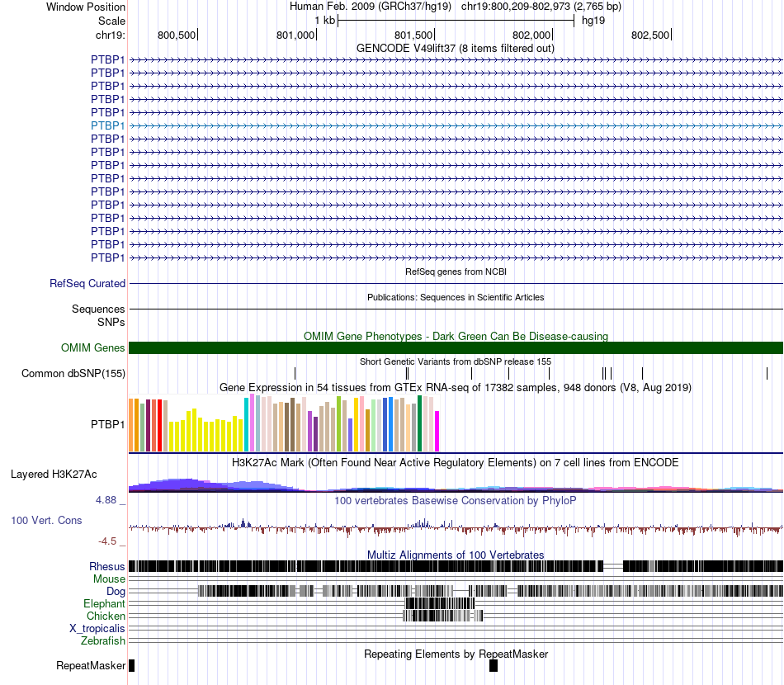Click the Publications: Sequences in Scientific Articles title

[456, 297]
